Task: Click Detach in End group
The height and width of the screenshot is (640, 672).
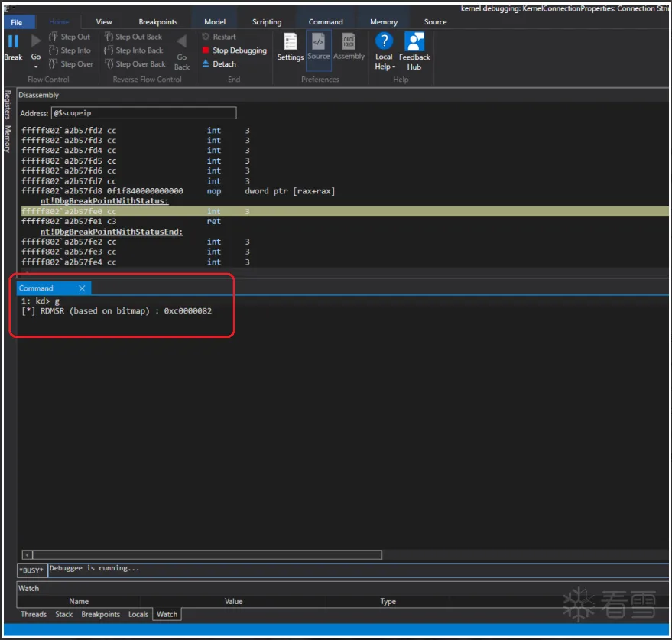Action: 219,64
